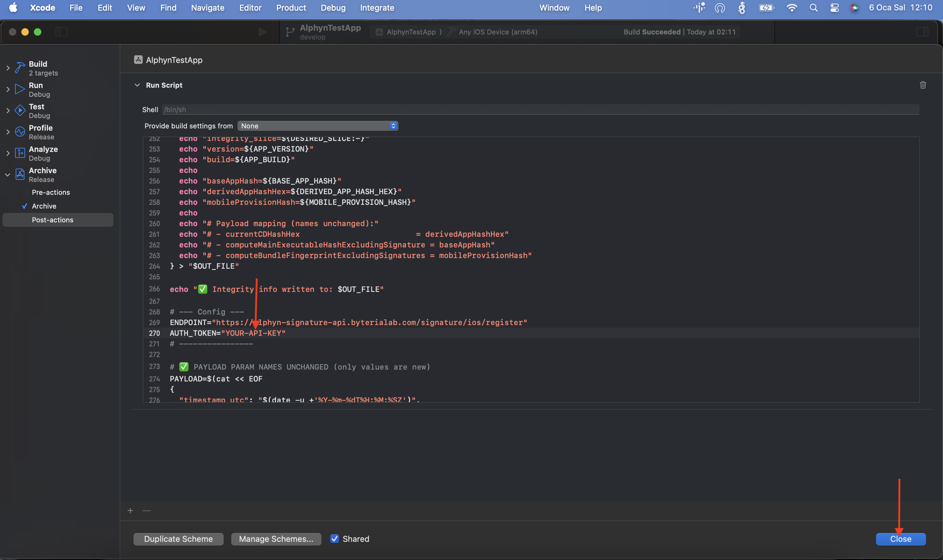The height and width of the screenshot is (560, 943).
Task: Expand the Run scheme section chevron
Action: tap(8, 89)
